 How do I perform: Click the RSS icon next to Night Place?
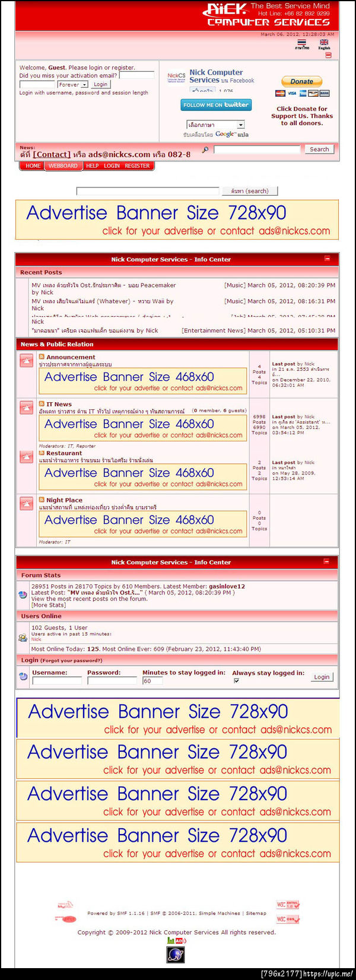pos(42,499)
